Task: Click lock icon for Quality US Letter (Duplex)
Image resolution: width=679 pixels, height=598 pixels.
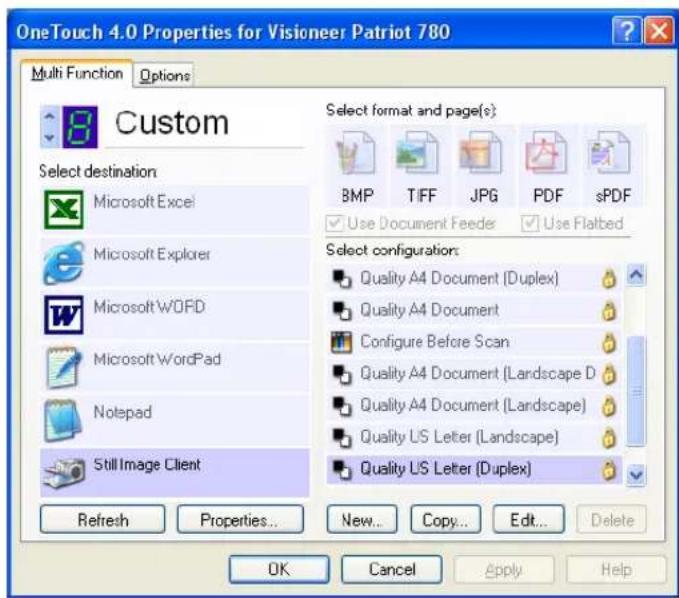Action: click(609, 470)
